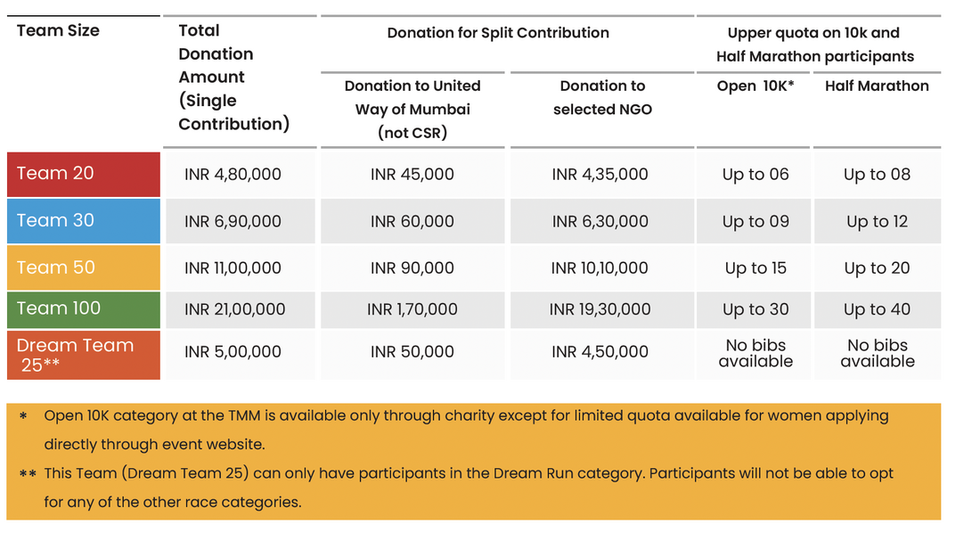Select the Up to 12 cell
The height and width of the screenshot is (533, 980).
(x=877, y=222)
